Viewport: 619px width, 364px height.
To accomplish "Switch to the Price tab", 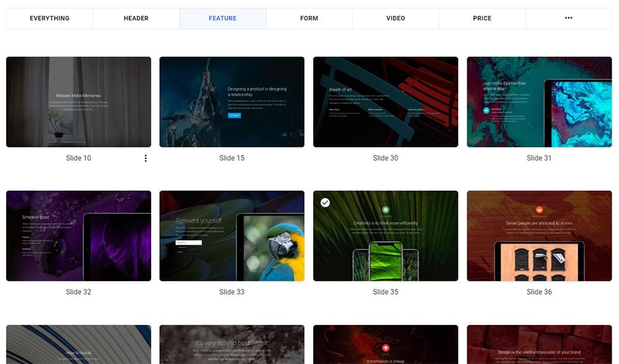I will [482, 18].
